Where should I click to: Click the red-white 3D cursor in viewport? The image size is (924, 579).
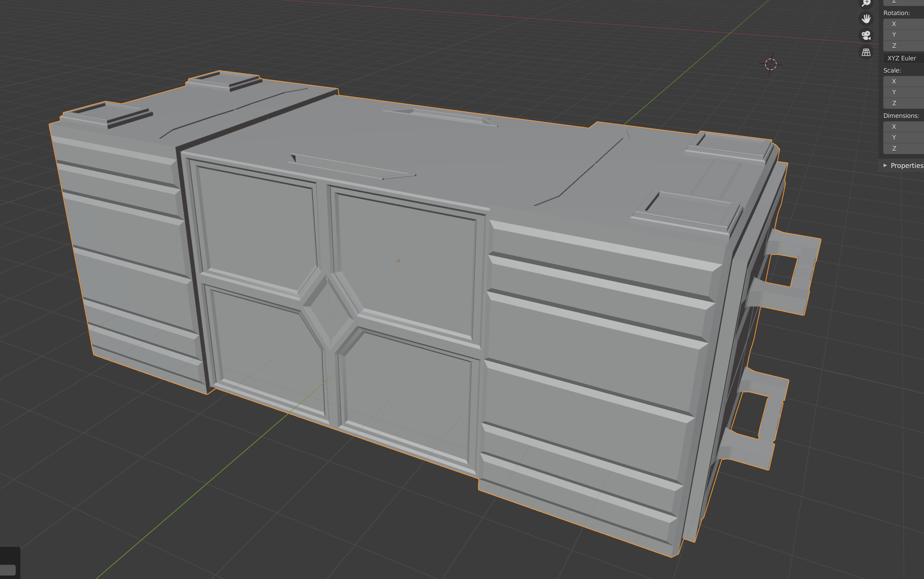pyautogui.click(x=770, y=64)
